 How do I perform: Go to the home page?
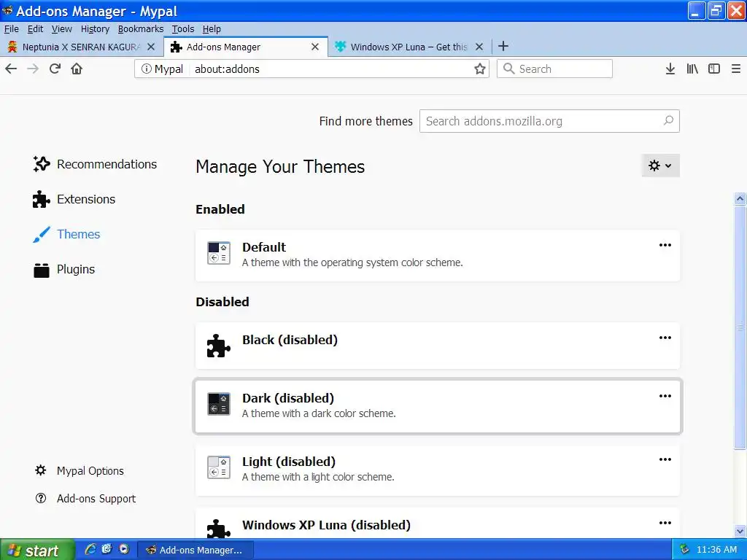pyautogui.click(x=77, y=69)
